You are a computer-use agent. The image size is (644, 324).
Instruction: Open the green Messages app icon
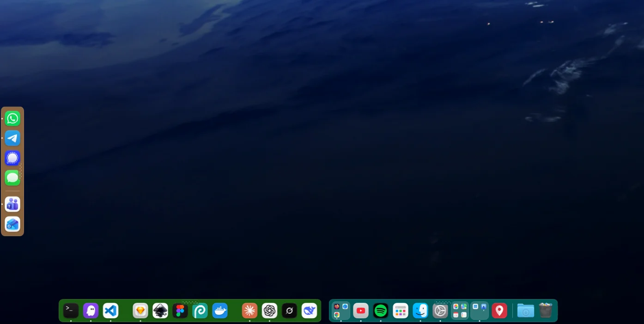(12, 177)
